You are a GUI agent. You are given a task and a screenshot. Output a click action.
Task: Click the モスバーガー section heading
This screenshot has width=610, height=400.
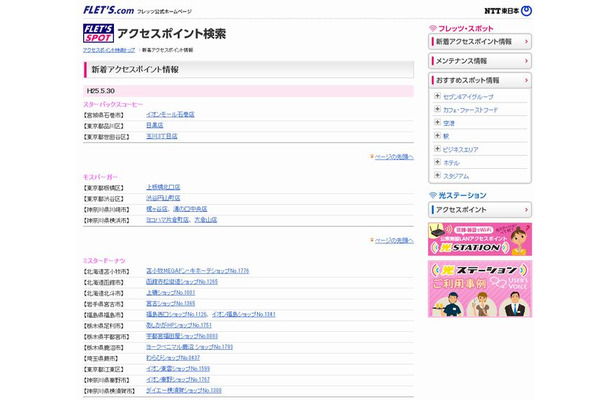[x=100, y=177]
